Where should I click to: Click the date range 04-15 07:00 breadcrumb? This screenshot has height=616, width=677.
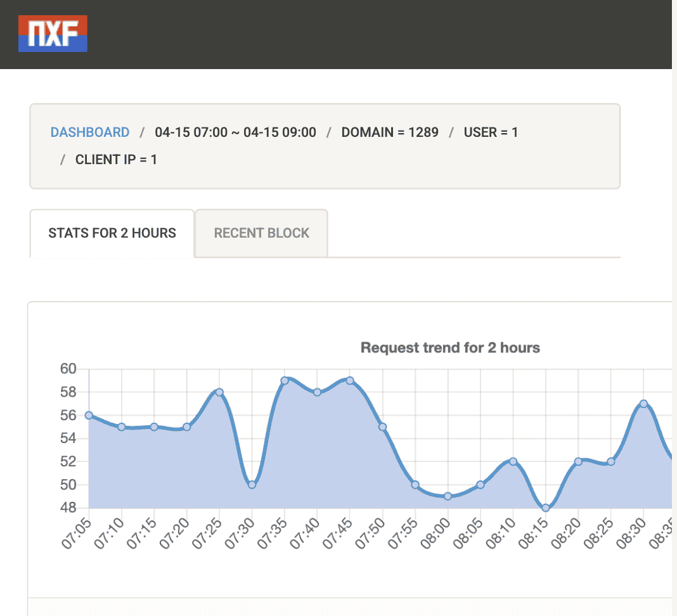tap(235, 132)
